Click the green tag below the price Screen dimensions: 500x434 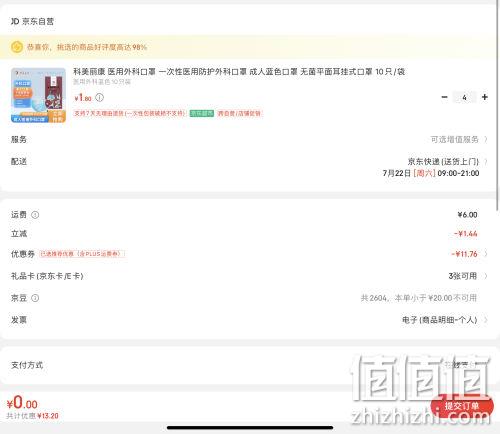coord(202,113)
